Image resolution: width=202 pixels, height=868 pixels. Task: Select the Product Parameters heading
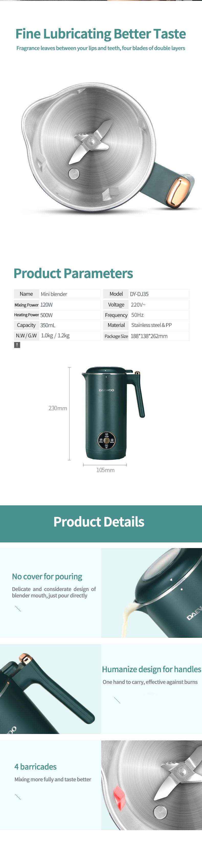[73, 273]
